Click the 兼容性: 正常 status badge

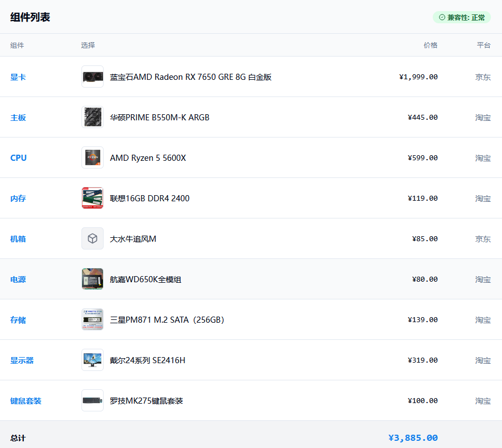click(x=462, y=17)
